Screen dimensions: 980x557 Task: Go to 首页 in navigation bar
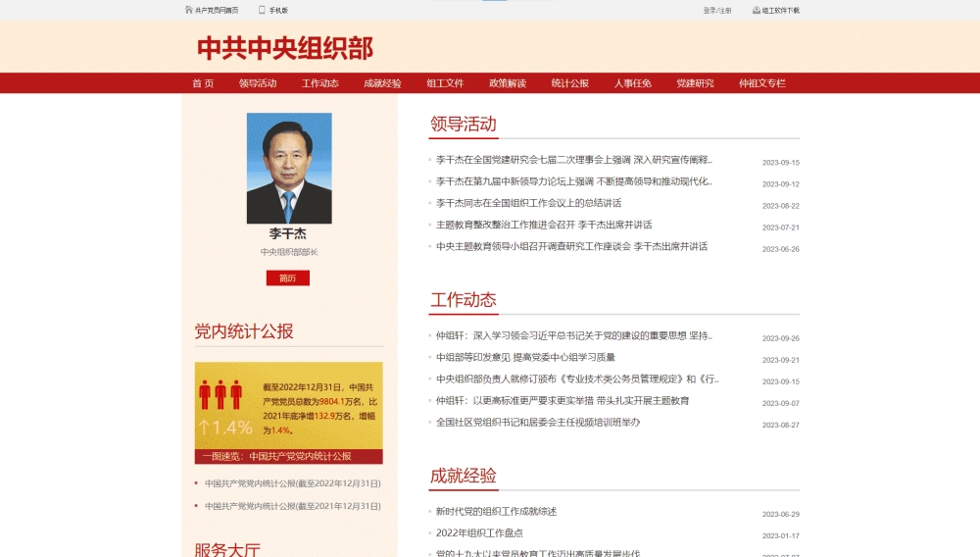tap(203, 83)
